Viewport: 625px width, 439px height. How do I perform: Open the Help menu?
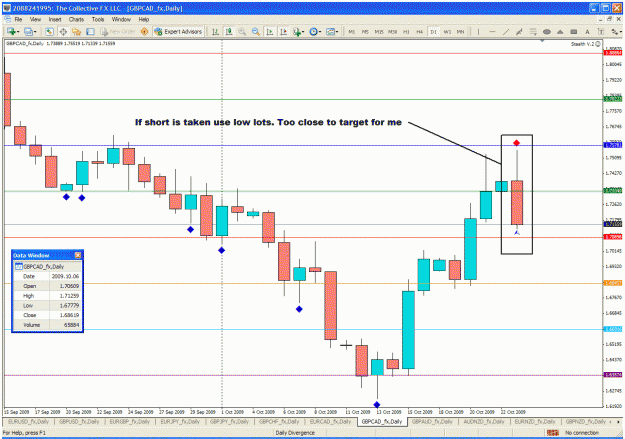(144, 19)
